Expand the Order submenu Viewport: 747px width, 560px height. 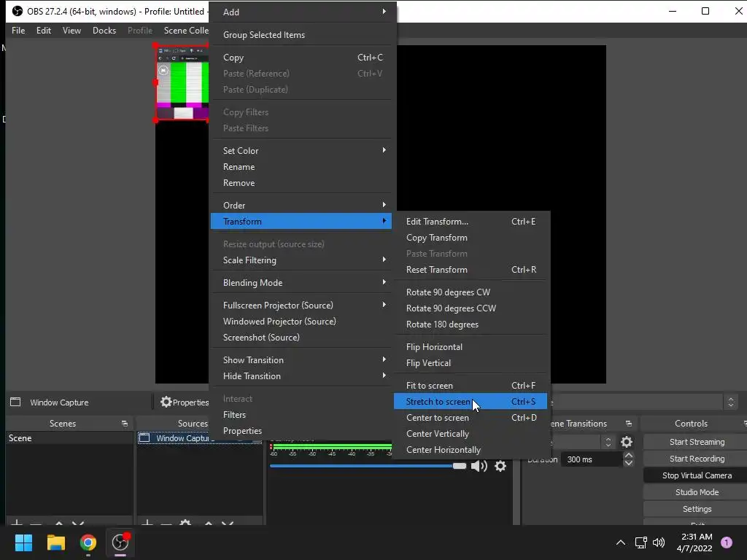pyautogui.click(x=303, y=205)
